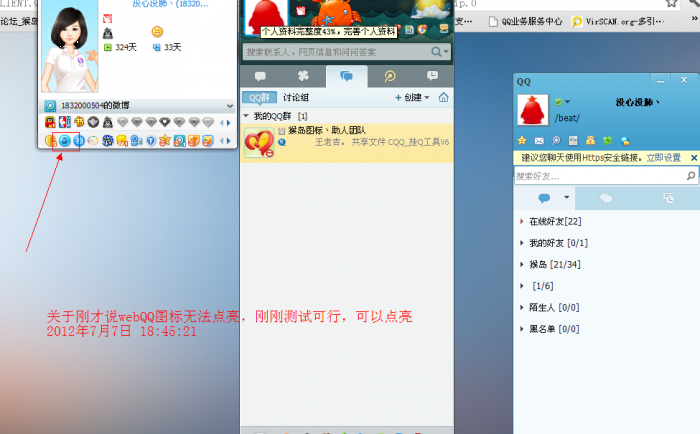Click the colorful palette icon in the profile card
Image resolution: width=700 pixels, height=434 pixels.
(x=93, y=141)
